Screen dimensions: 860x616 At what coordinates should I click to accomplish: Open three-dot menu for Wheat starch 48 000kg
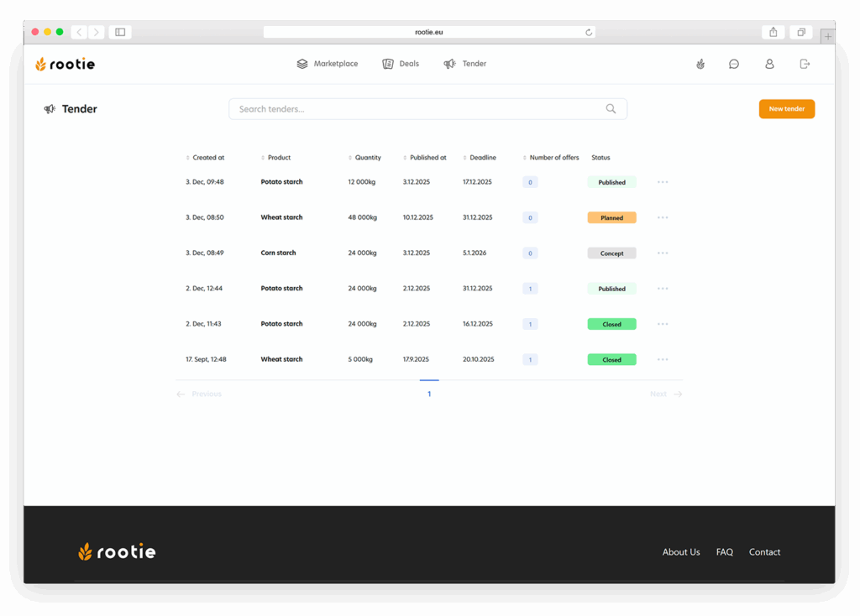pos(663,217)
